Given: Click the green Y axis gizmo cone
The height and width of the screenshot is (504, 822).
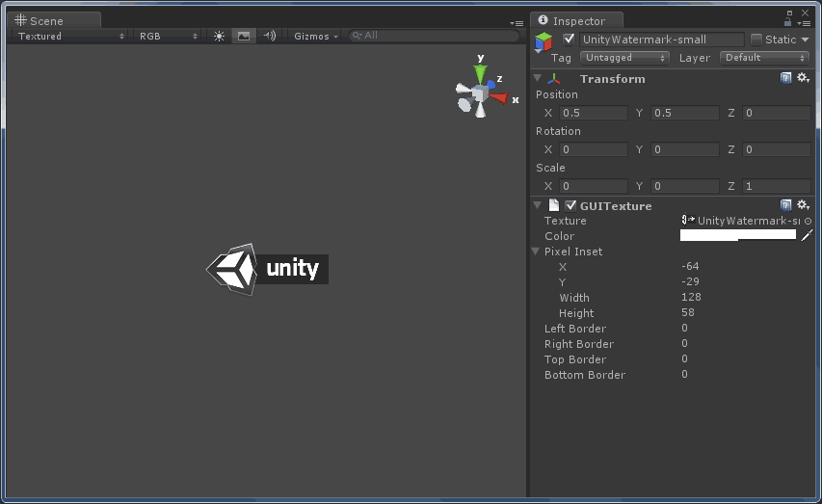Looking at the screenshot, I should click(480, 73).
